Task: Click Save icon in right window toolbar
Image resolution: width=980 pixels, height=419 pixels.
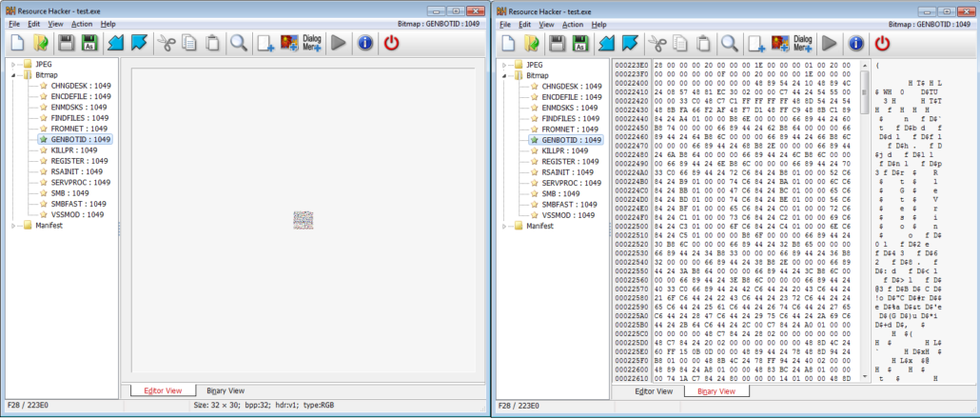Action: [557, 43]
